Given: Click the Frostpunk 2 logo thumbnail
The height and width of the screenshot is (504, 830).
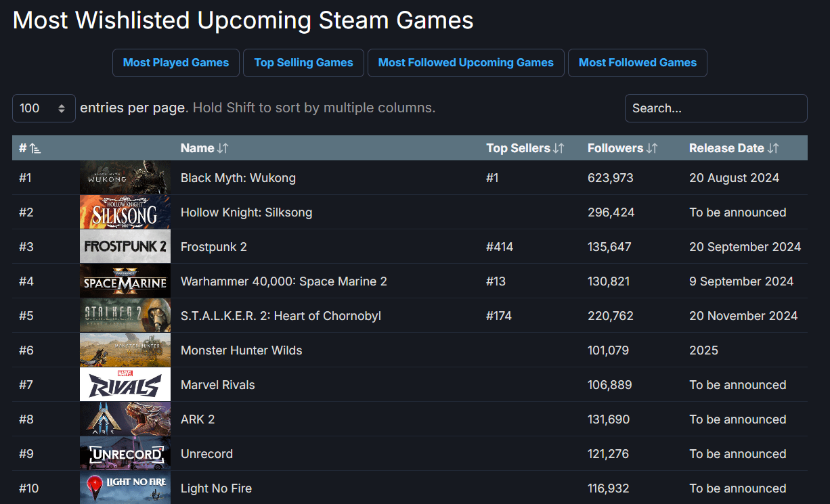Looking at the screenshot, I should 125,247.
